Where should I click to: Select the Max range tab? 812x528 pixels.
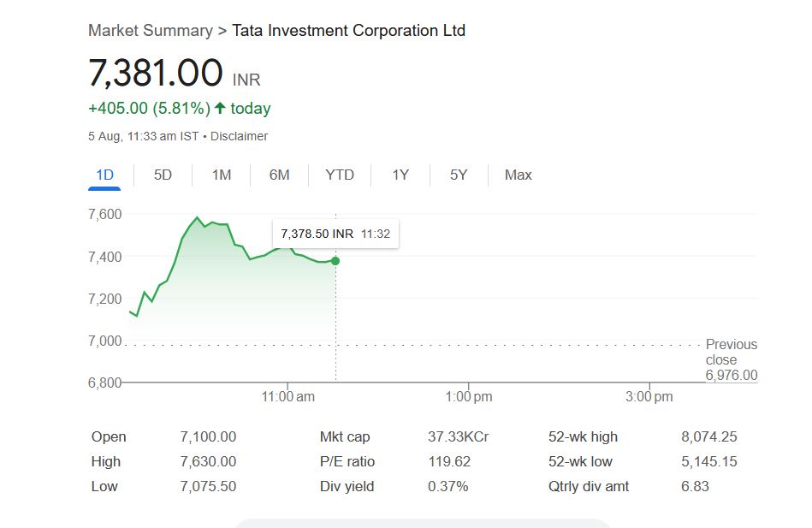click(x=518, y=175)
